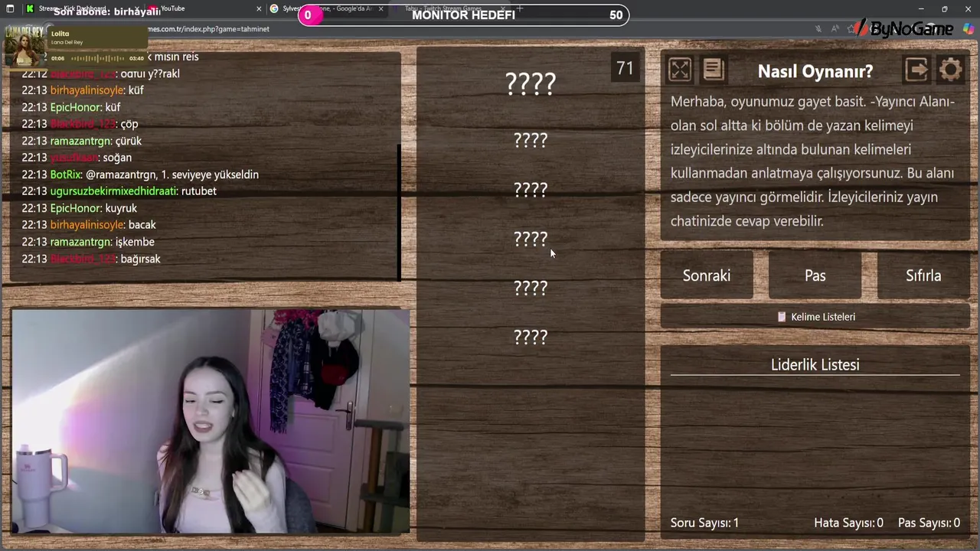Open game settings gear icon
980x551 pixels.
[x=950, y=70]
